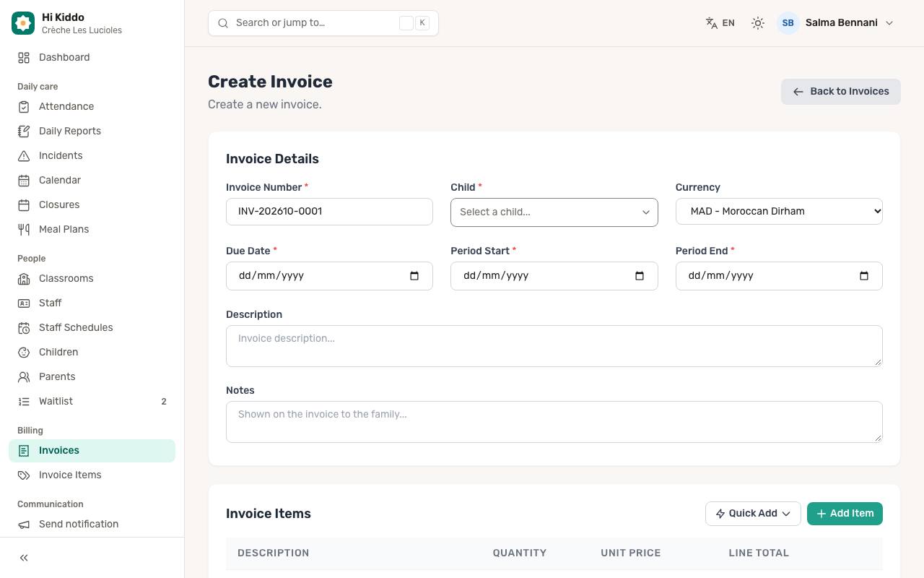Open the Dashboard page
Screen dimensions: 924x578
click(x=92, y=58)
